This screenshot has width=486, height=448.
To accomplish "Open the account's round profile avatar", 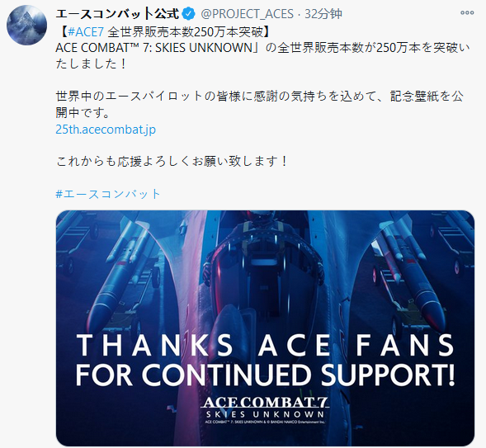I will 26,25.
